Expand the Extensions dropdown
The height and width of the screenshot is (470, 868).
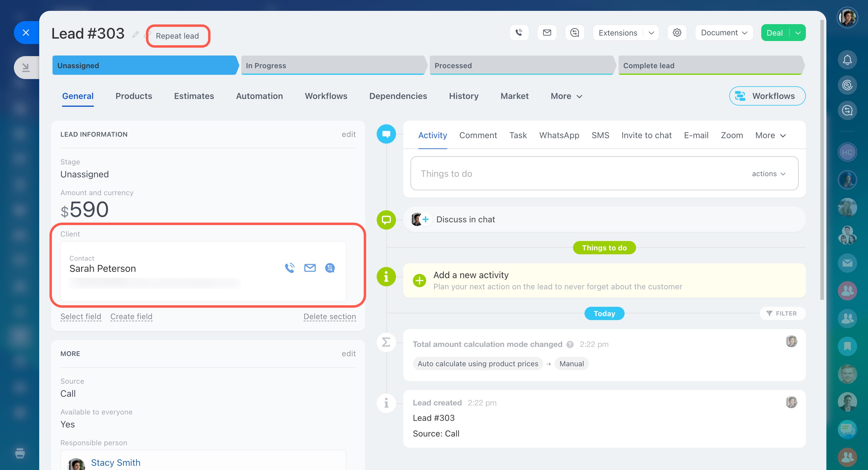[x=651, y=33]
